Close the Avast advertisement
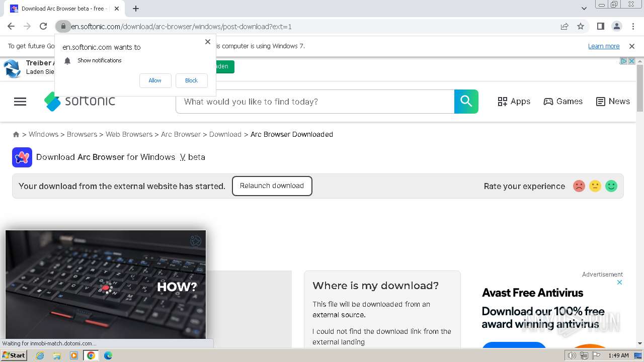Viewport: 644px width, 362px height. coord(620,282)
